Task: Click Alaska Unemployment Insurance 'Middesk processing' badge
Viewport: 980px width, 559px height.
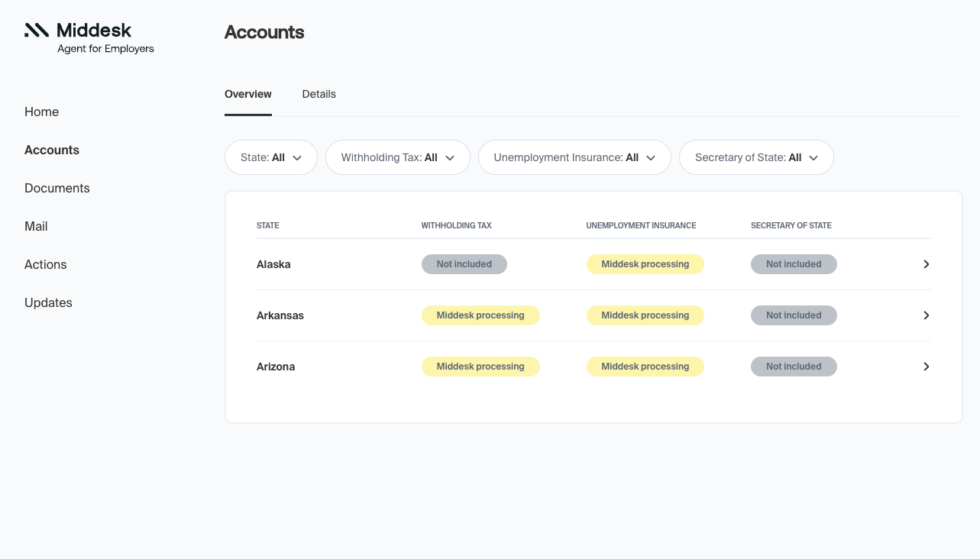Action: coord(645,264)
